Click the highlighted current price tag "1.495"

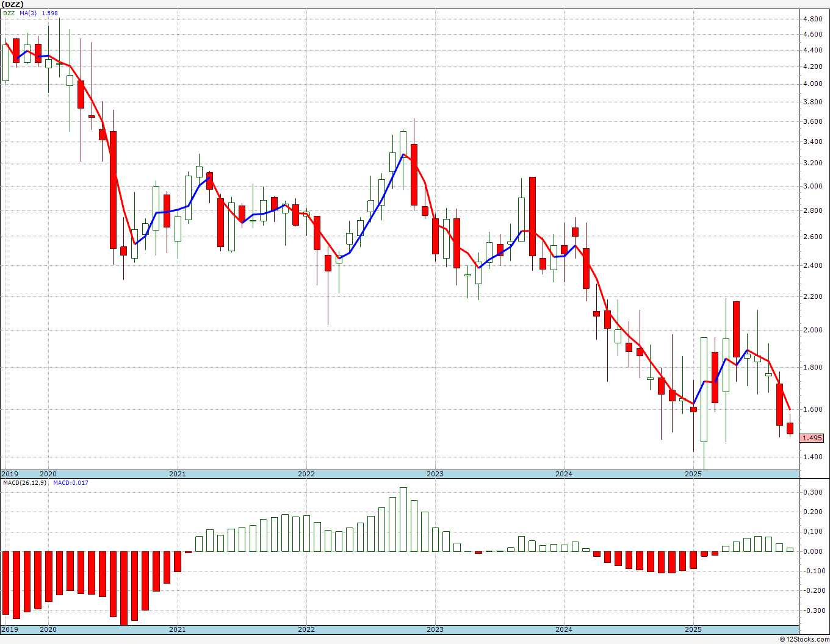pos(812,438)
